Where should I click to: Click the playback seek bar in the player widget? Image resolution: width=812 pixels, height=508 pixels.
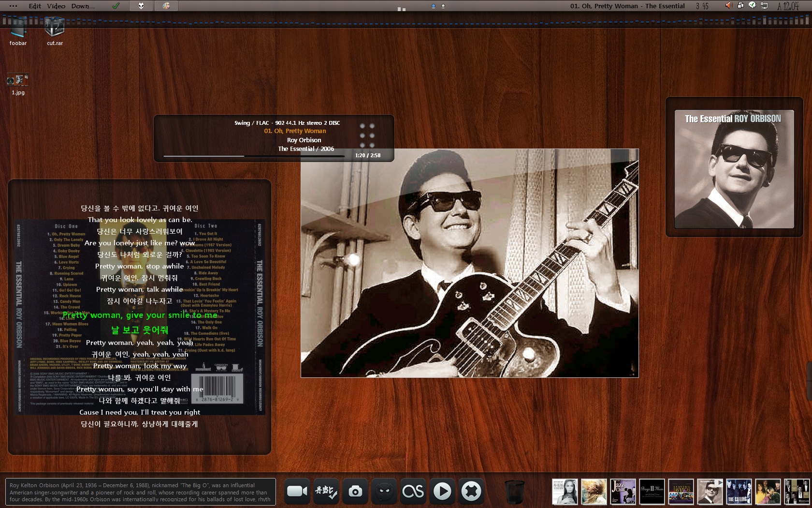click(254, 156)
